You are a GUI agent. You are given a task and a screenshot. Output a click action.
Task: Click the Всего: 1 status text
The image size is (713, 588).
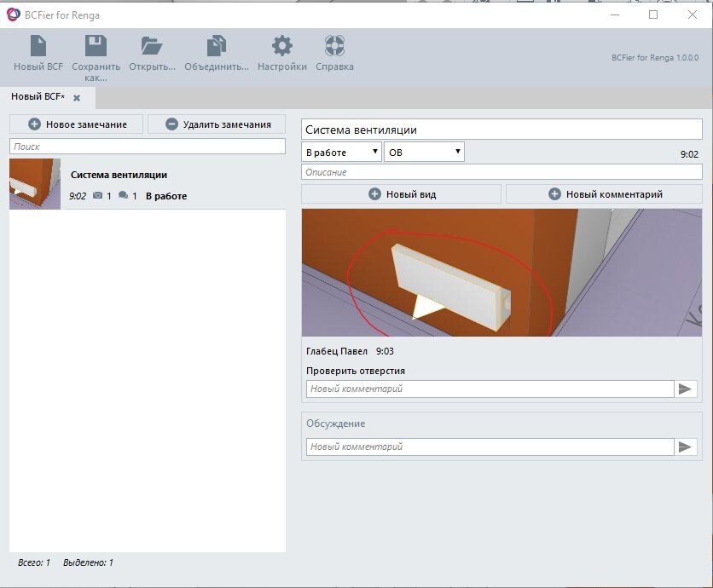pos(33,562)
